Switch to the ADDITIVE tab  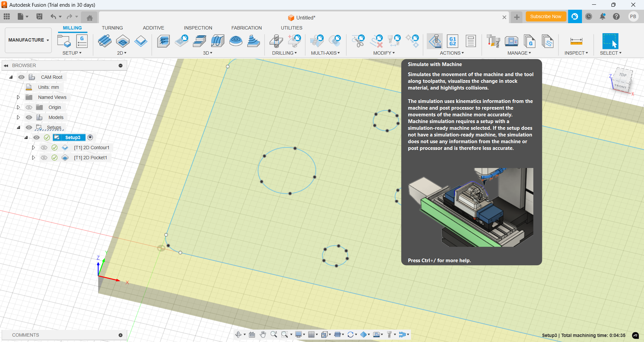tap(153, 28)
